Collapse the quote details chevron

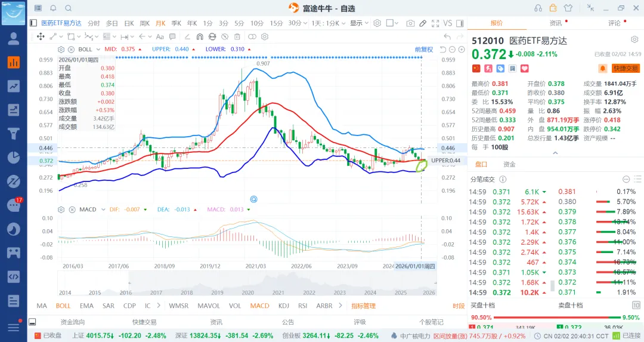tap(555, 153)
